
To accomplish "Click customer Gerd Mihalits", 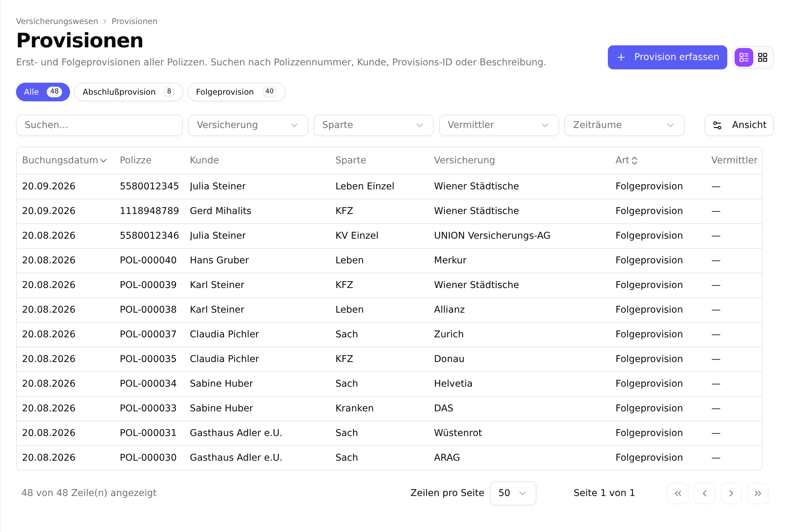I will (220, 211).
